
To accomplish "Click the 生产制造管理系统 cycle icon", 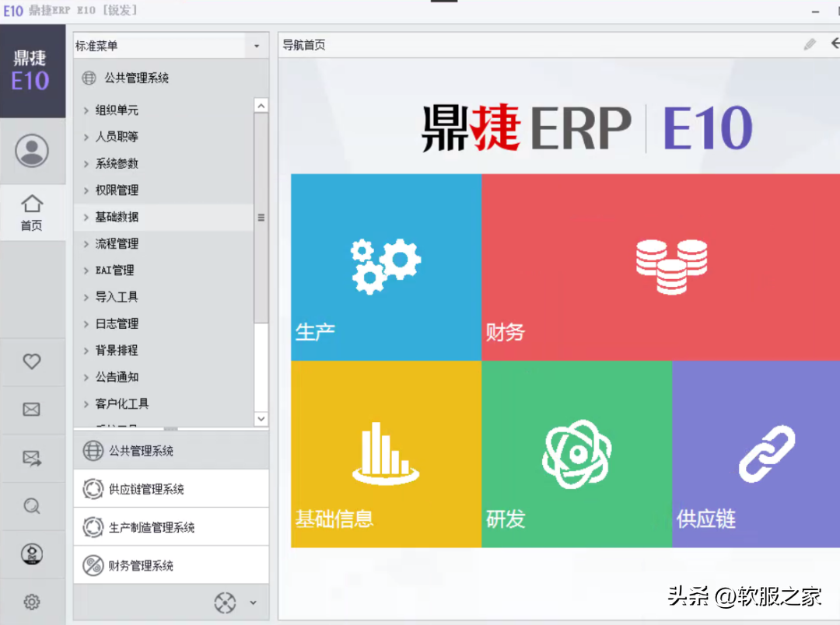I will (x=93, y=527).
